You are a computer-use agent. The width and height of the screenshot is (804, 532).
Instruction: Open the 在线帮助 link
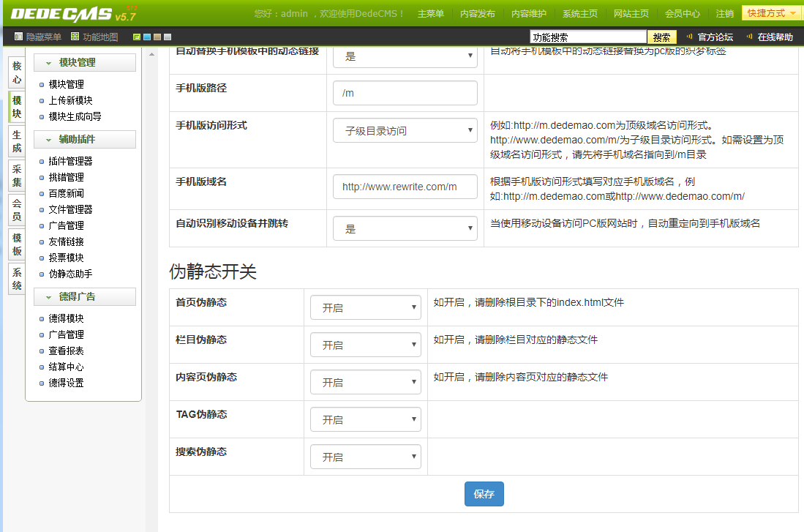tap(775, 37)
